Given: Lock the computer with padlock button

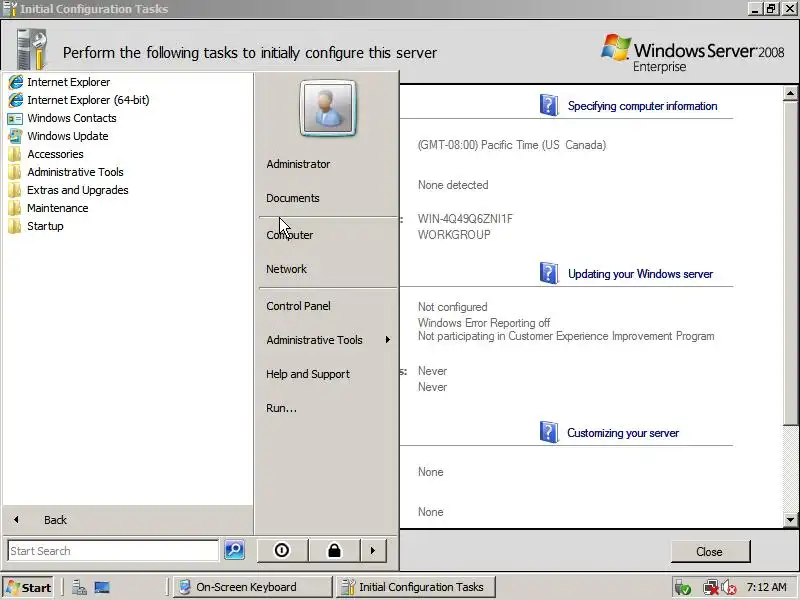Looking at the screenshot, I should click(334, 551).
